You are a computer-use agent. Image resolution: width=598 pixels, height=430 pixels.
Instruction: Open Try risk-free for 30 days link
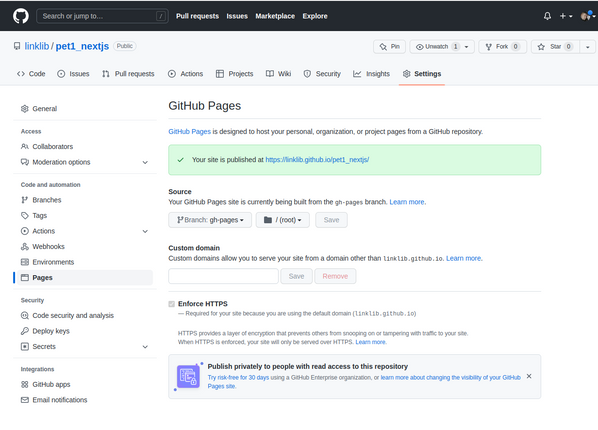[238, 378]
